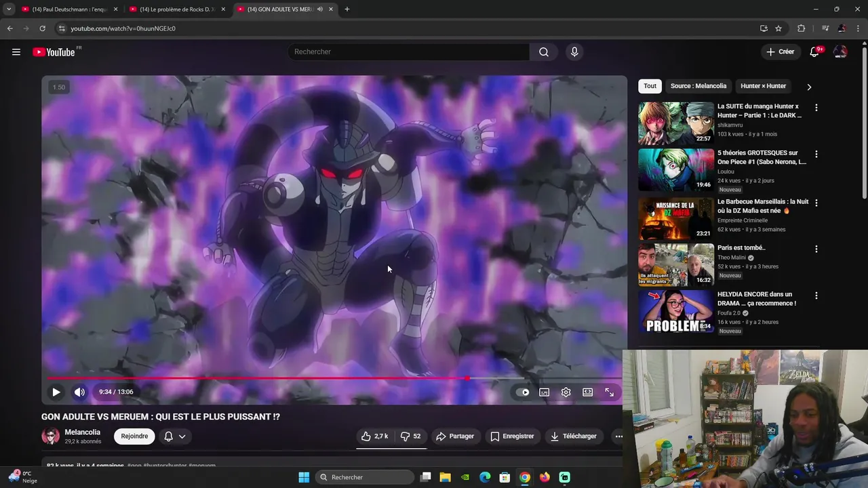Open Hunter x Hunter SUITE video thumbnail
868x488 pixels.
(676, 123)
